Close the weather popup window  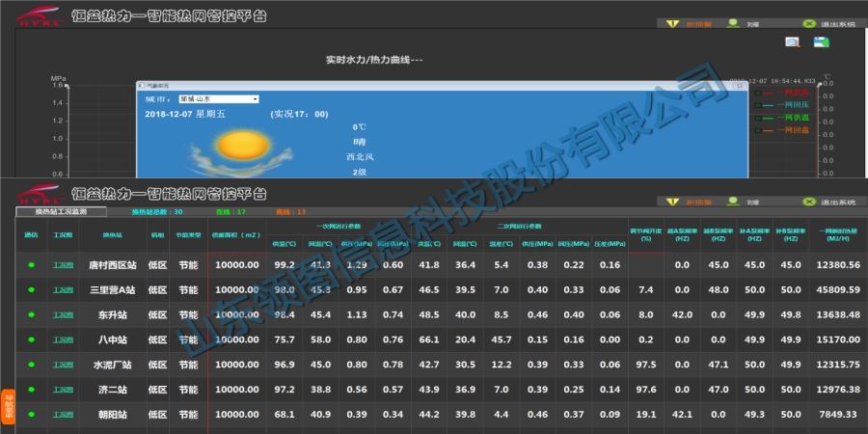[x=742, y=86]
